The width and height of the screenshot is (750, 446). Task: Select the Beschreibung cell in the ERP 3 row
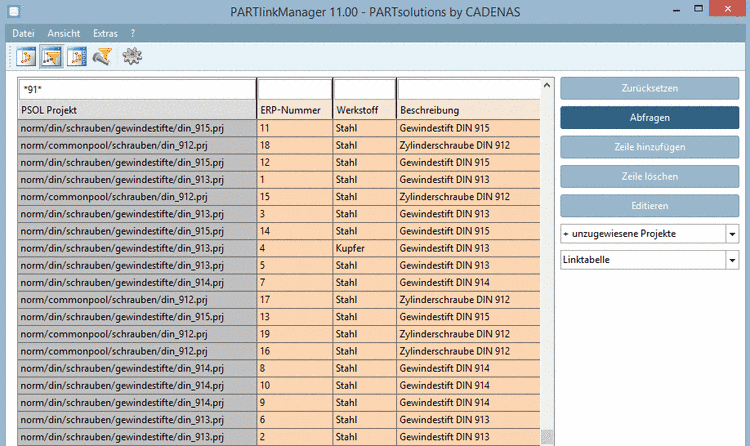click(469, 214)
